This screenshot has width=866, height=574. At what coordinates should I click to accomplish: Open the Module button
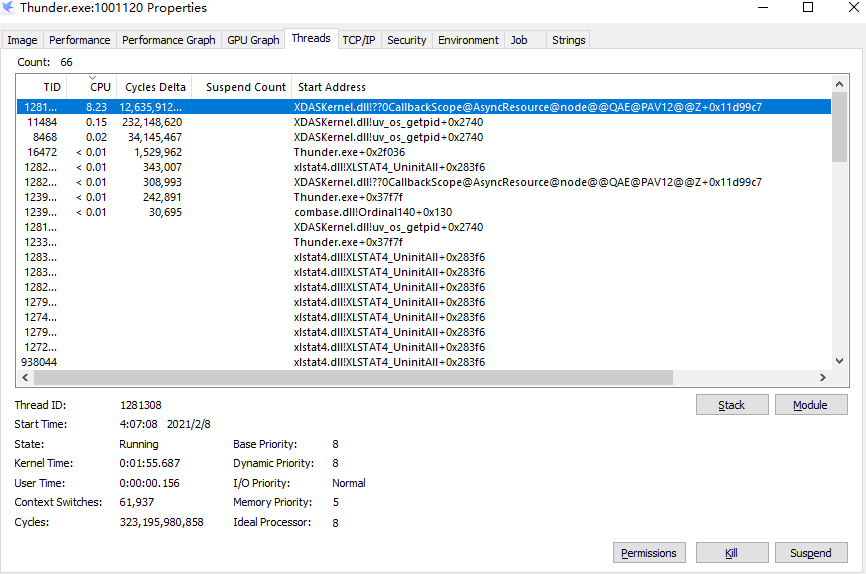click(x=809, y=405)
